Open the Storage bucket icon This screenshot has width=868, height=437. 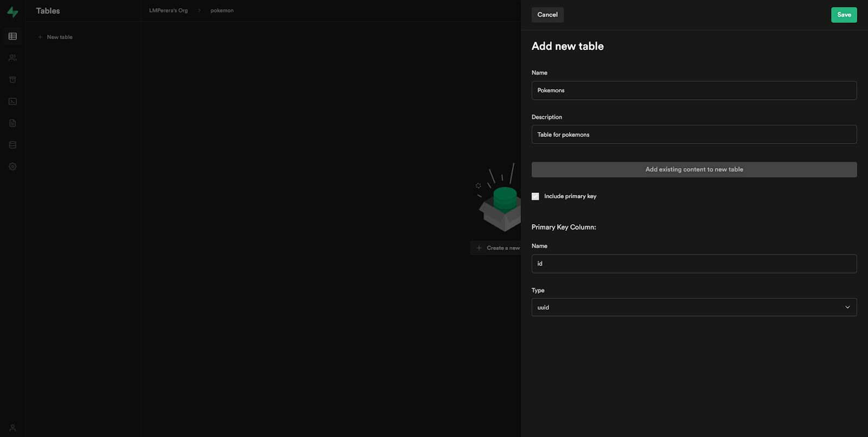coord(12,80)
